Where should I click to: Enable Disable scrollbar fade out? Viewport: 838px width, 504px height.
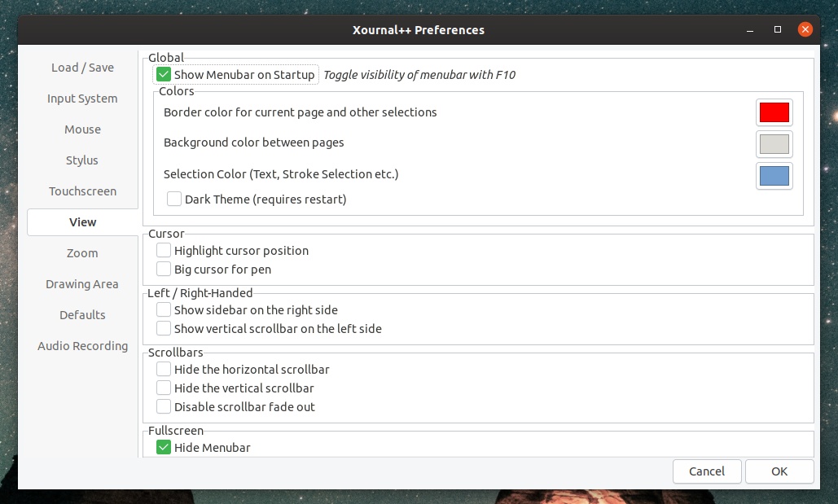coord(163,406)
